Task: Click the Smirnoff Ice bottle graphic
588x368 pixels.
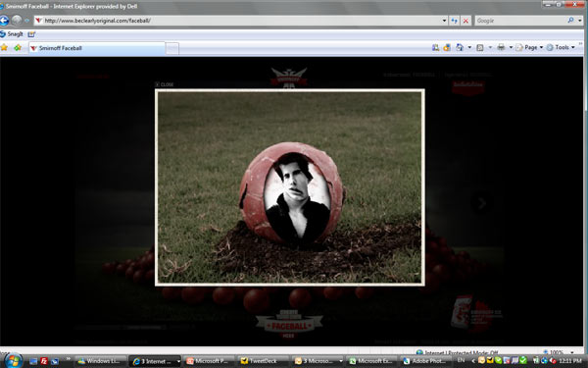Action: point(462,312)
